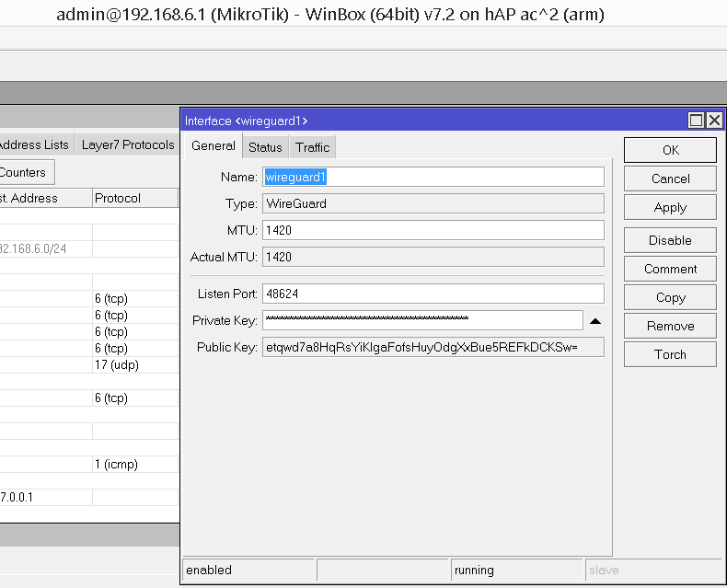Disable the wireguard1 interface

(x=670, y=240)
